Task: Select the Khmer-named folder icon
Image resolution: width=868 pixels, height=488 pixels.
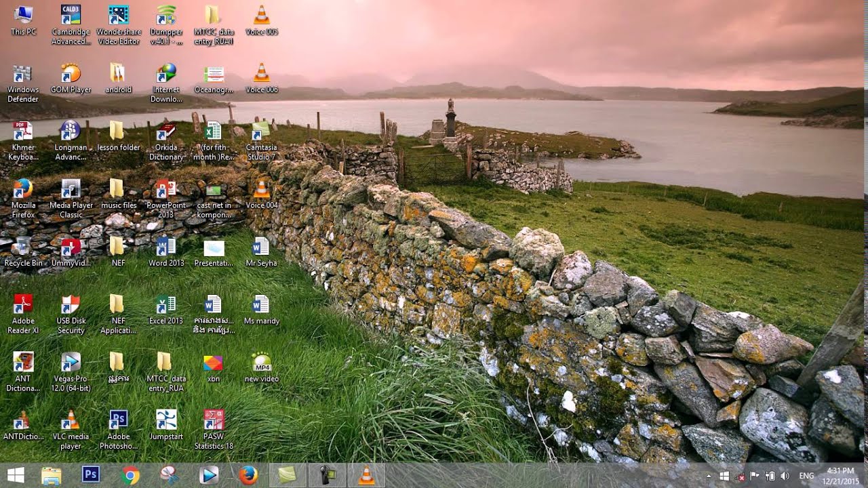Action: click(118, 367)
